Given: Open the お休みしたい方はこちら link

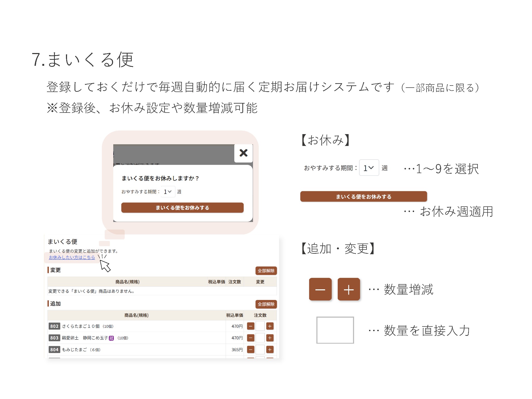Looking at the screenshot, I should coord(72,257).
